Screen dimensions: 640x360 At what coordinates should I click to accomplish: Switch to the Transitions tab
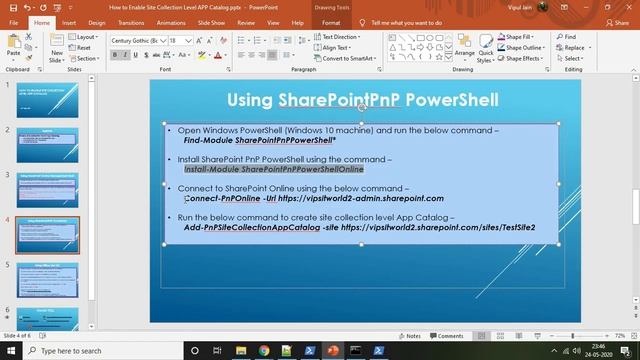click(131, 23)
